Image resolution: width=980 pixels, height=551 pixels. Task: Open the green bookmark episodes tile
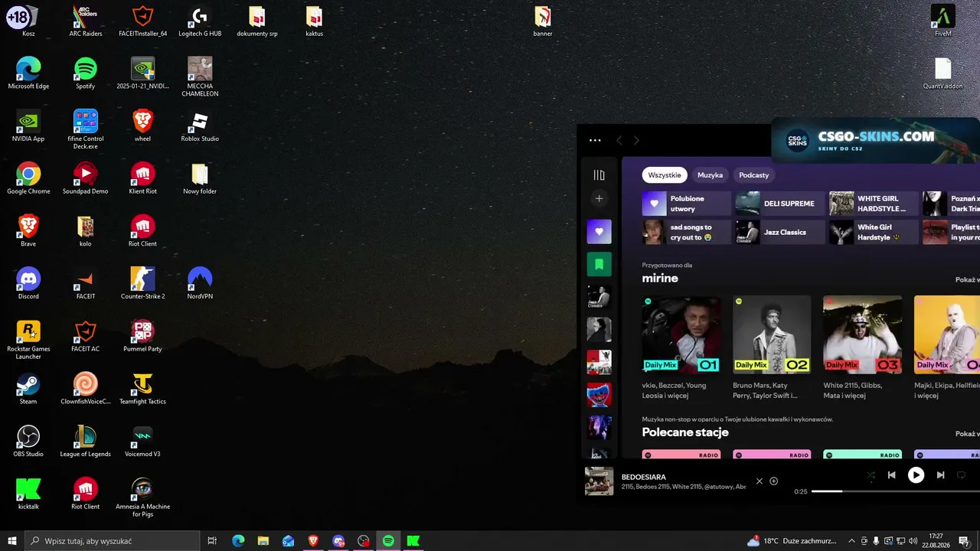[x=599, y=264]
